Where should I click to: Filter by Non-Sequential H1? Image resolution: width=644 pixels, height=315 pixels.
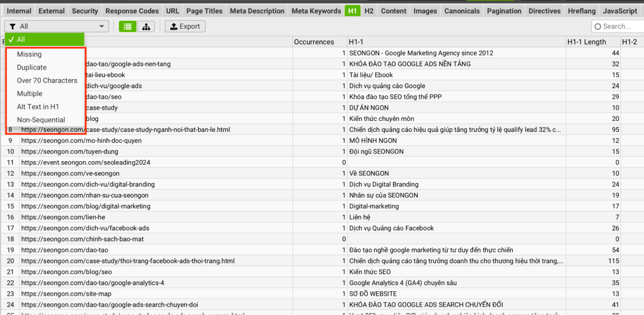[x=41, y=120]
